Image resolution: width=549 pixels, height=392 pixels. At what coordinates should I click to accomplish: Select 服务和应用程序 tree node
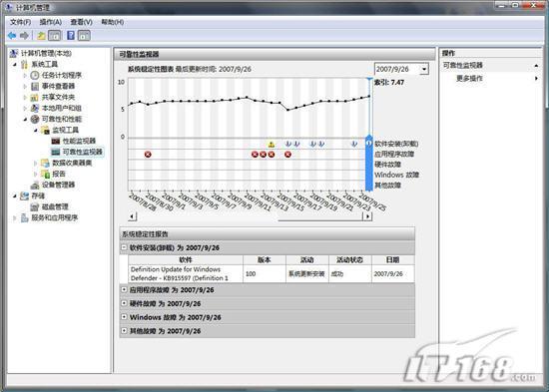click(54, 217)
